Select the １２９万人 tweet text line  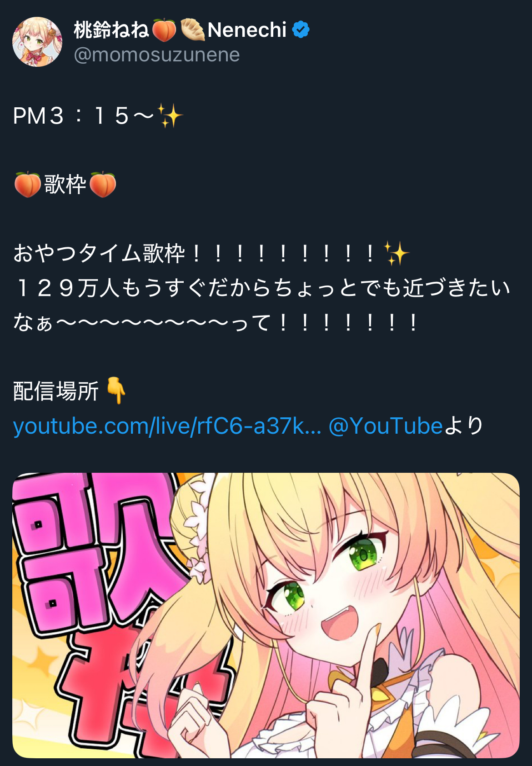[x=262, y=288]
